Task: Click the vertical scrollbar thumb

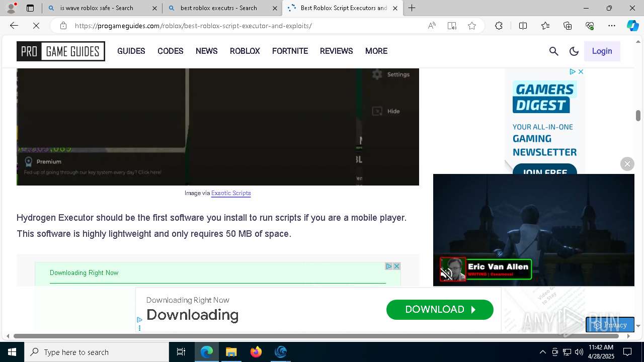Action: click(638, 116)
